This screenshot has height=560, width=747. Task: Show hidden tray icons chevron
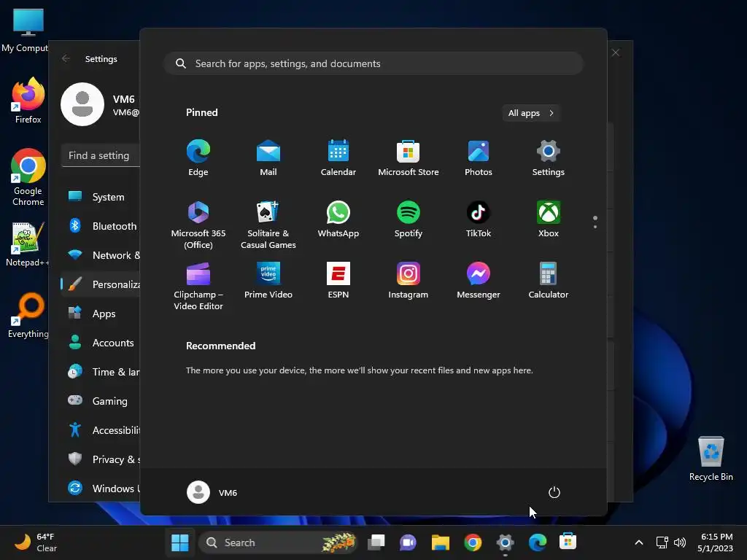639,542
